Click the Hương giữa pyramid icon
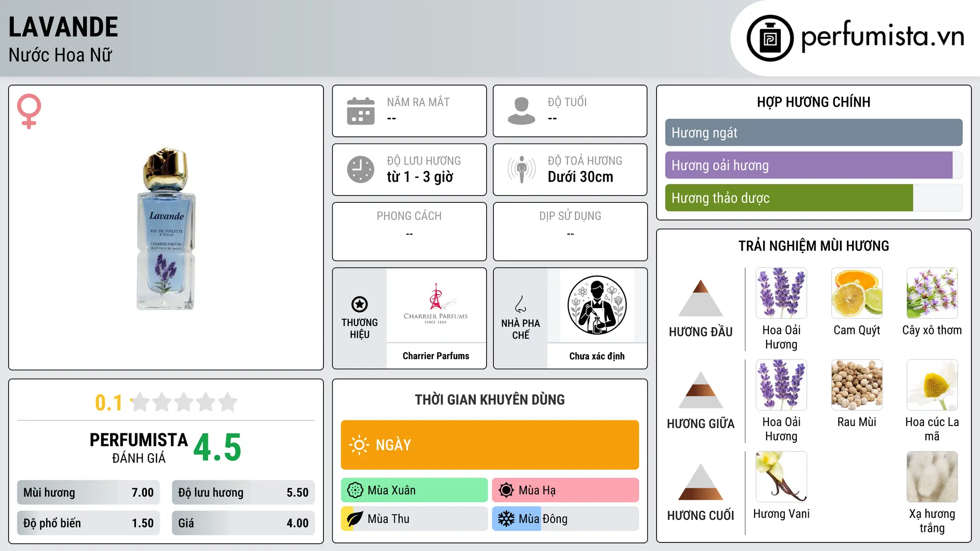Screen dimensions: 980x551 701,390
